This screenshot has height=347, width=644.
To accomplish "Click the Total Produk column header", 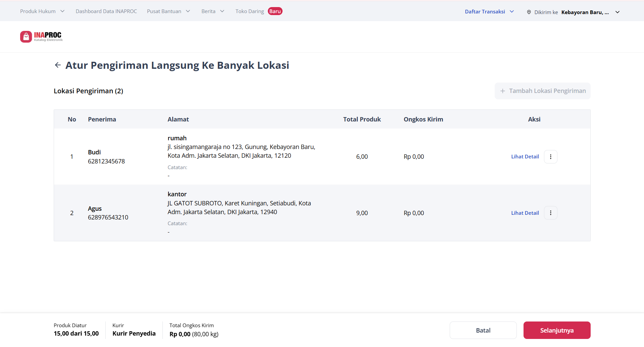I will pos(362,119).
